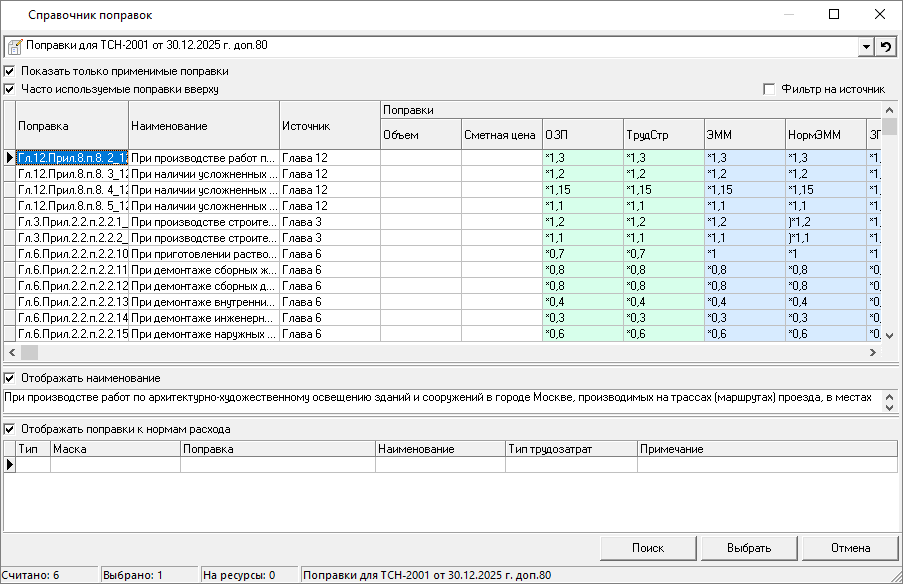Click the undo arrow icon beside the source dropdown

pyautogui.click(x=886, y=47)
